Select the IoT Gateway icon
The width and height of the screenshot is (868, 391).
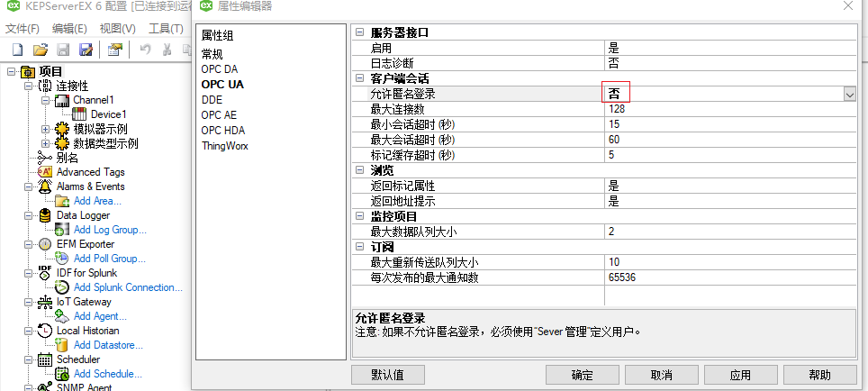coord(45,302)
